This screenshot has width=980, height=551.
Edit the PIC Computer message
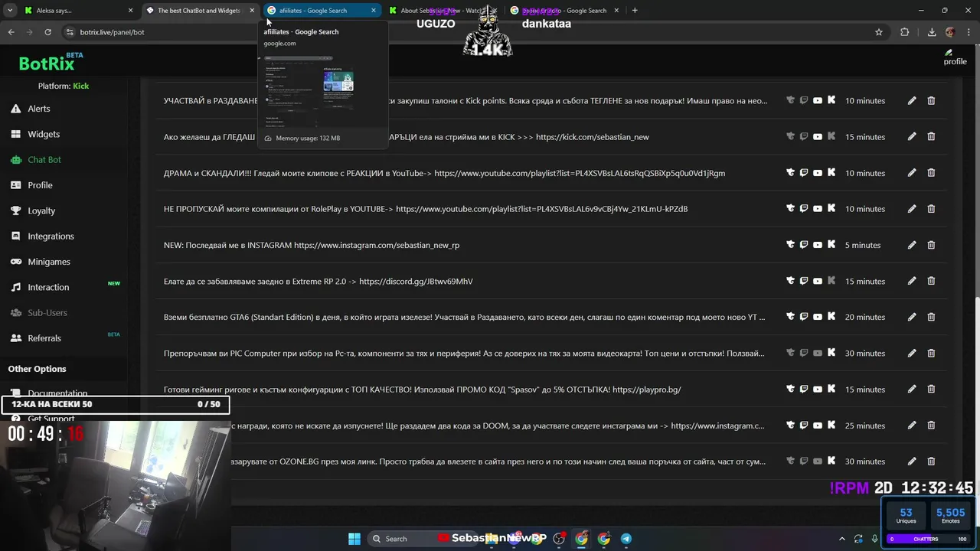912,353
